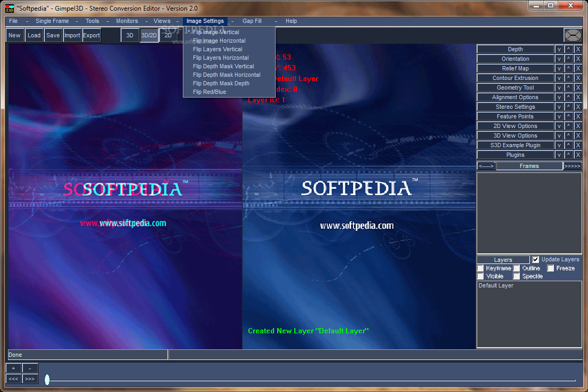Enable the Freeze checkbox
Viewport: 588px width, 392px height.
(551, 268)
